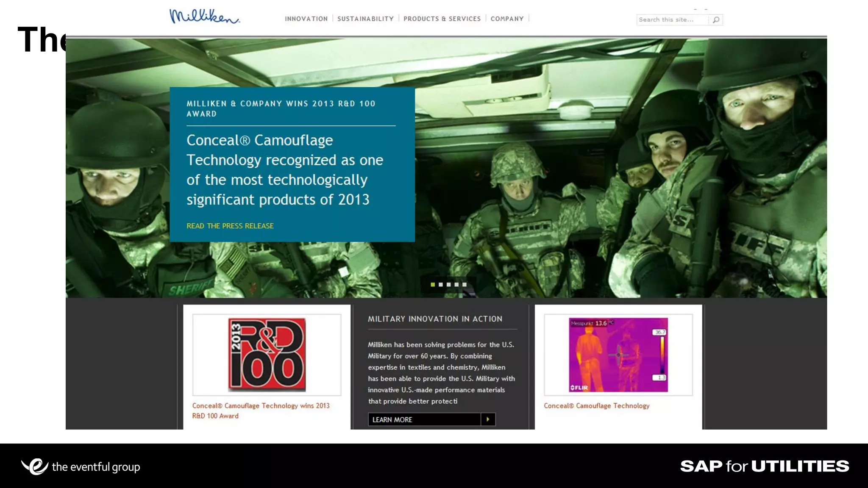Screen dimensions: 868x488
Task: Open Conceal Camouflage wins R&D 100 Award link
Action: (260, 410)
